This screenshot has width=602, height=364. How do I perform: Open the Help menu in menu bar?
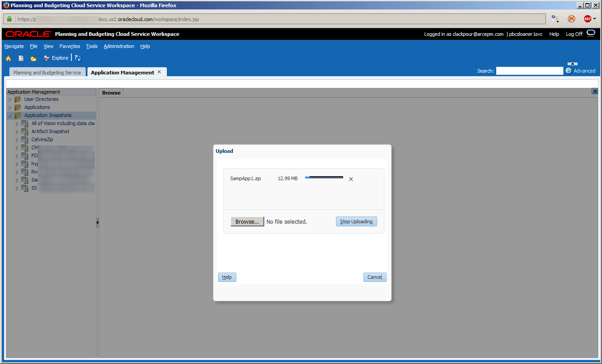point(145,46)
